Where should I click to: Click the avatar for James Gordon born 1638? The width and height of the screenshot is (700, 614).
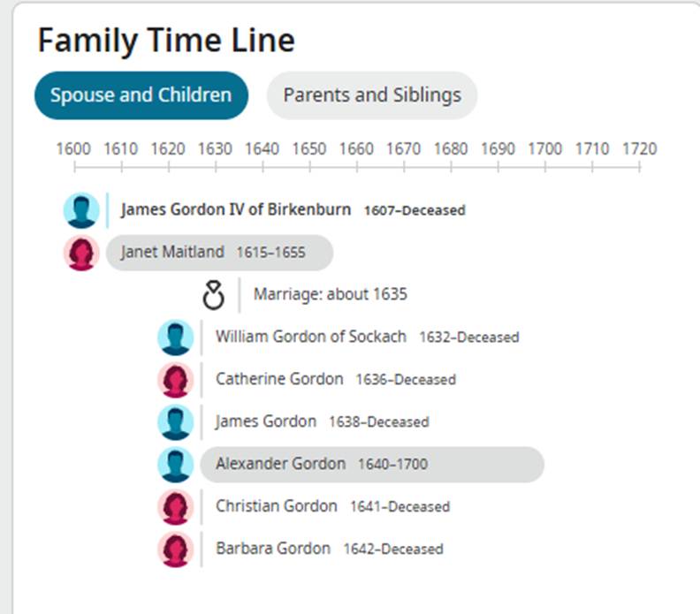tap(176, 422)
